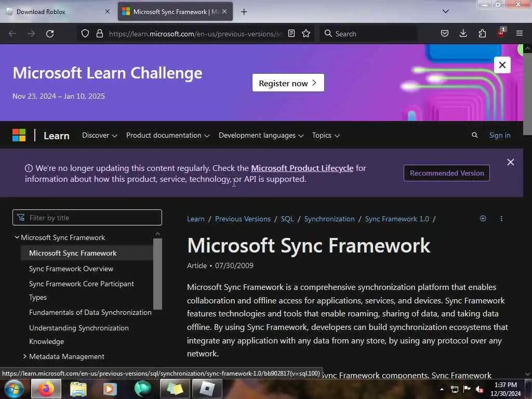Click the Sync Framework 1.0 breadcrumb
The width and height of the screenshot is (532, 399).
[396, 219]
